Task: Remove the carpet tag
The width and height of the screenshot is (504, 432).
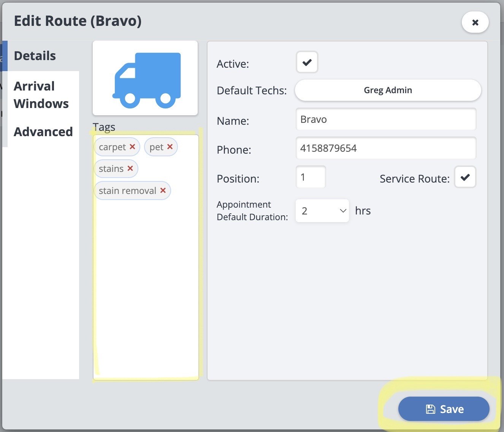Action: [x=132, y=147]
